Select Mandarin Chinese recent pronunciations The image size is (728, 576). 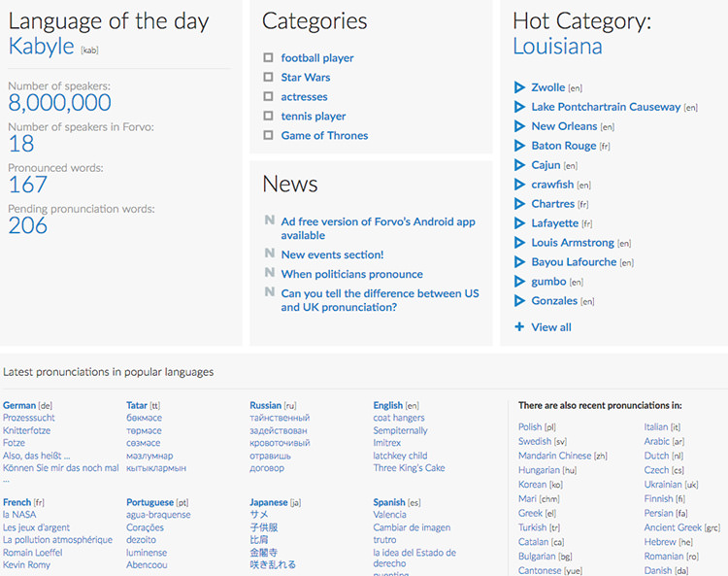pos(554,456)
